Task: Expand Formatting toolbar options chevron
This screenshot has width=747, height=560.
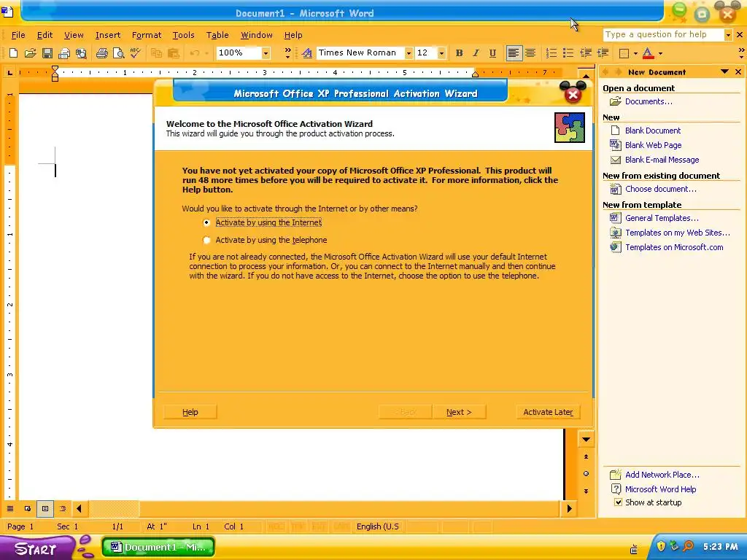Action: coord(741,52)
